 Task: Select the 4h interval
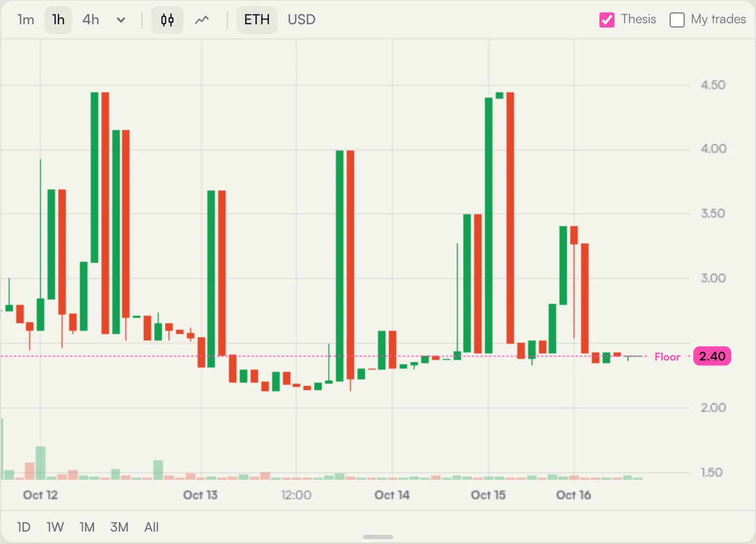click(91, 20)
